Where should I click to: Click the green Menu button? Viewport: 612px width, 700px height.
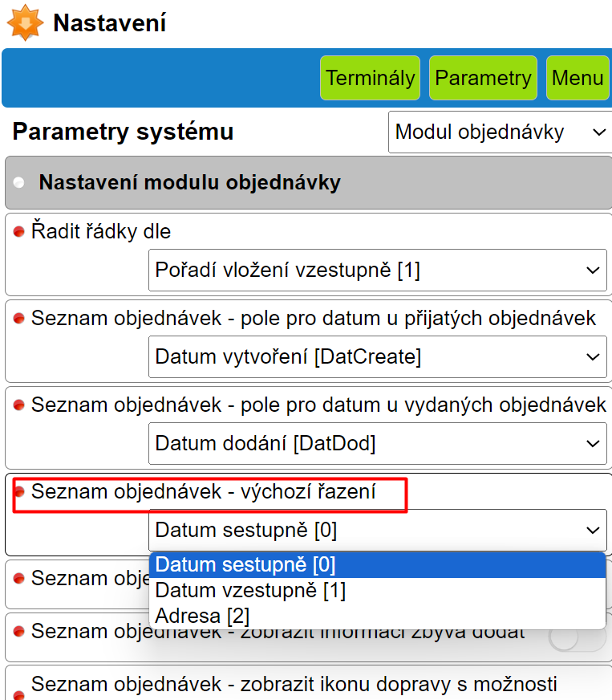pos(578,78)
